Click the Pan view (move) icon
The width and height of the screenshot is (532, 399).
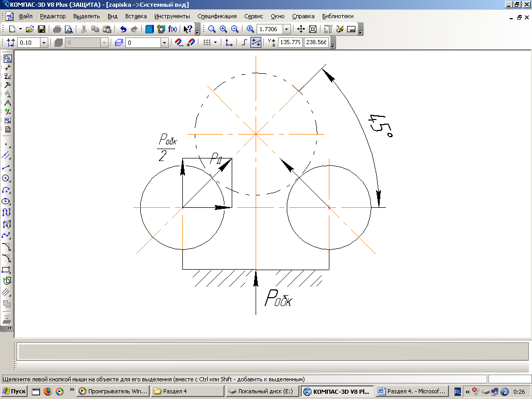301,30
